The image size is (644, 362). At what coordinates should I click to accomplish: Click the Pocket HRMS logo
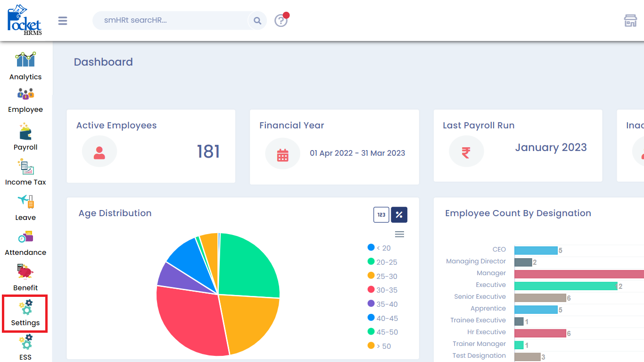pos(25,20)
